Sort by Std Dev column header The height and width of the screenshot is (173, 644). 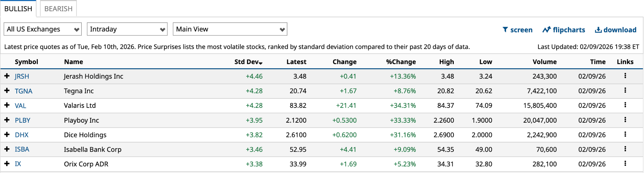coord(248,62)
